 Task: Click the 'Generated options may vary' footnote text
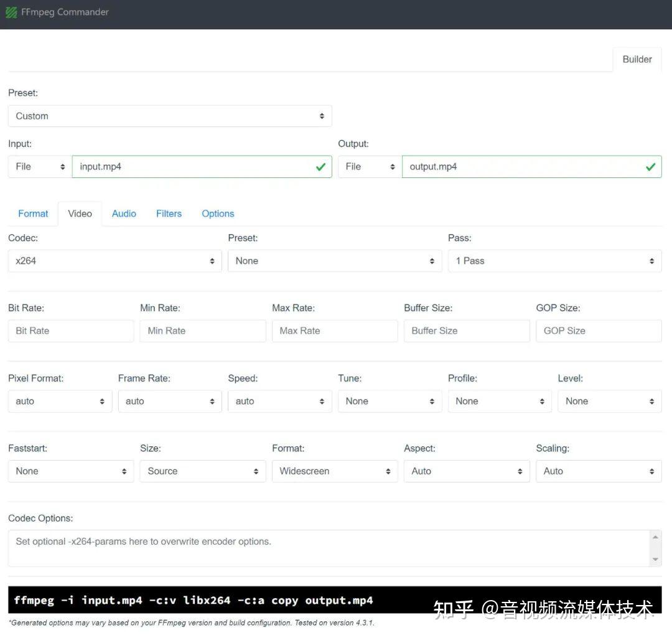pyautogui.click(x=191, y=622)
